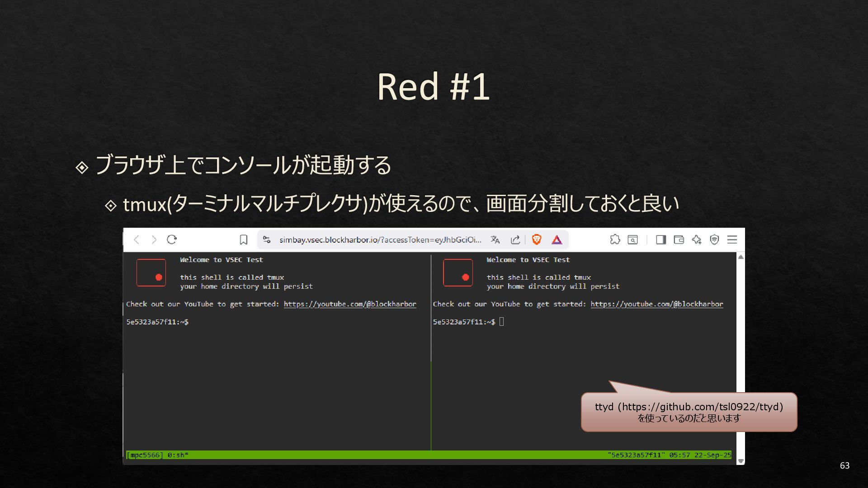Open the hamburger main menu
Image resolution: width=868 pixels, height=488 pixels.
point(732,239)
